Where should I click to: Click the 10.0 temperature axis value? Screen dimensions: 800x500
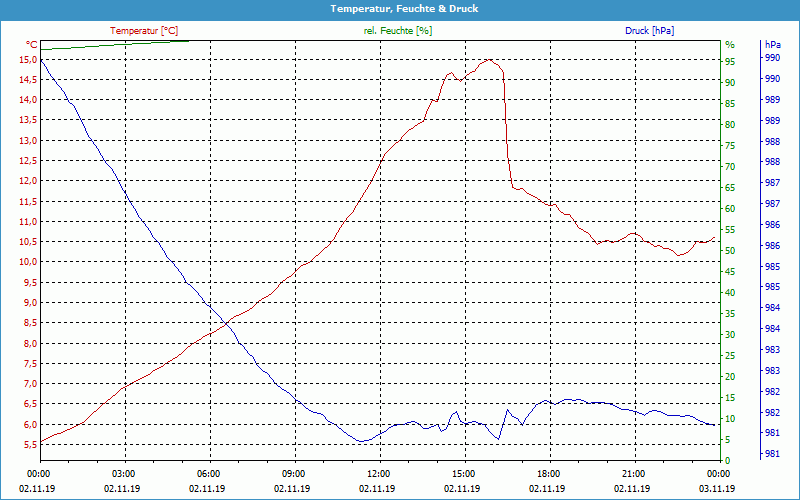pyautogui.click(x=27, y=262)
